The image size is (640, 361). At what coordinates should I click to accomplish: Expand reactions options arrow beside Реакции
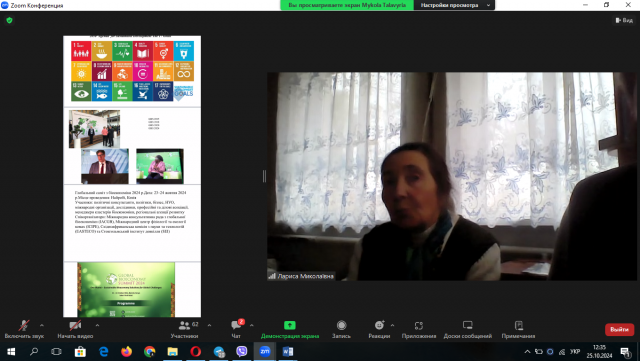coord(392,325)
